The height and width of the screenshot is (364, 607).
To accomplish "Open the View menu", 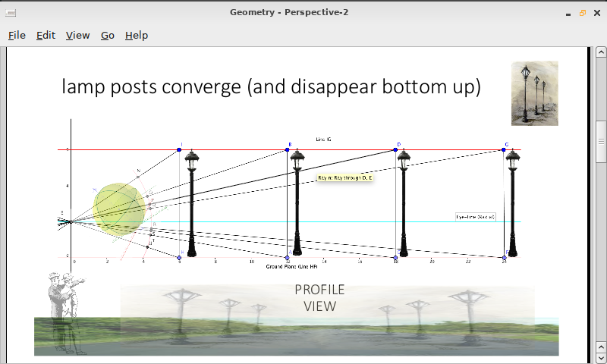I will [77, 35].
